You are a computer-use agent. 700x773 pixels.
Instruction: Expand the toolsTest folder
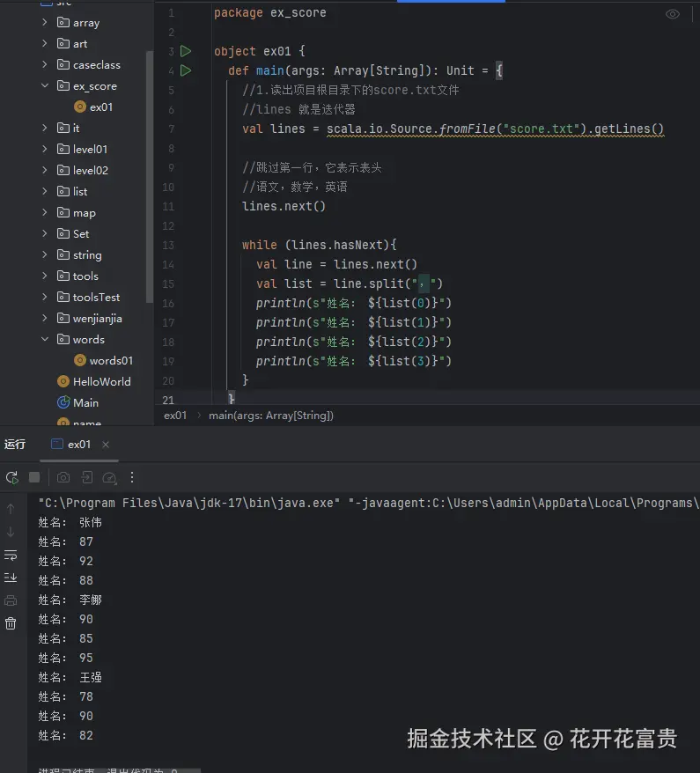45,297
